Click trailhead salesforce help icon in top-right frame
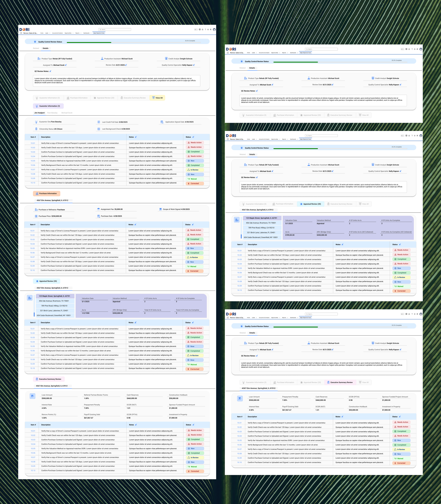This screenshot has height=504, width=441. (x=409, y=49)
